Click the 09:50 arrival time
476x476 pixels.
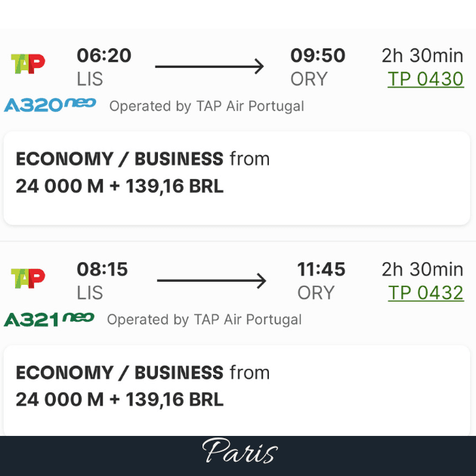[317, 56]
